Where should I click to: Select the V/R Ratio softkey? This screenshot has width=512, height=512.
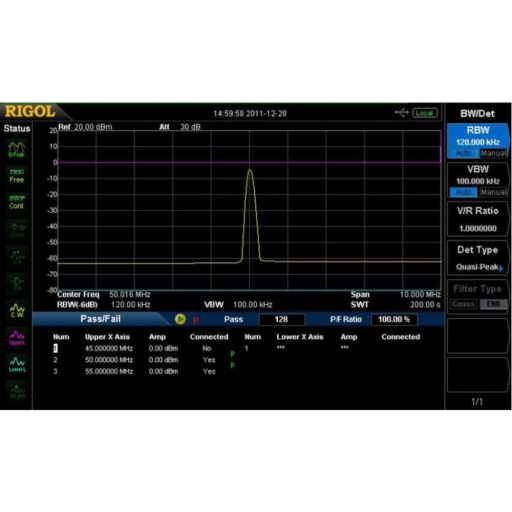tap(478, 219)
